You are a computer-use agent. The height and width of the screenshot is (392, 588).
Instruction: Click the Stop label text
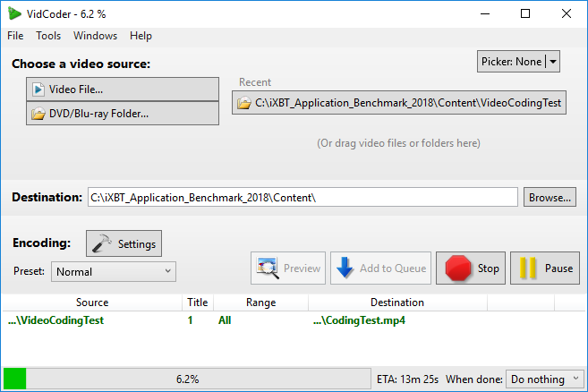pos(489,268)
